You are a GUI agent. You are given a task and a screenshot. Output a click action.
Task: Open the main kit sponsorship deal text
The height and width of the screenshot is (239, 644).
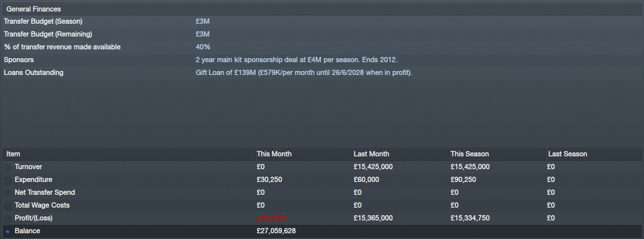297,60
